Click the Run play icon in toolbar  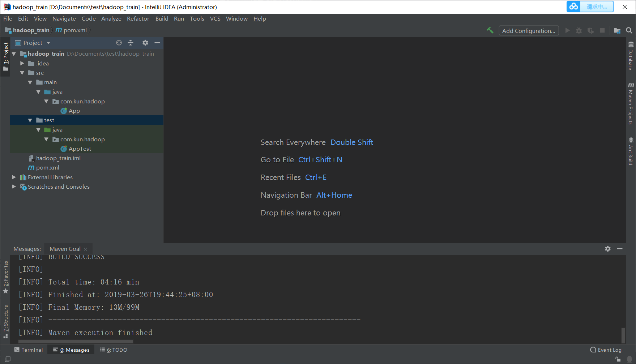pos(567,31)
